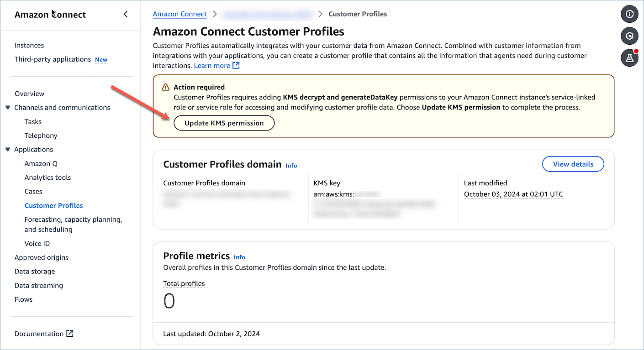Click the Learn more link
Screen dimensions: 644x350
pyautogui.click(x=211, y=65)
